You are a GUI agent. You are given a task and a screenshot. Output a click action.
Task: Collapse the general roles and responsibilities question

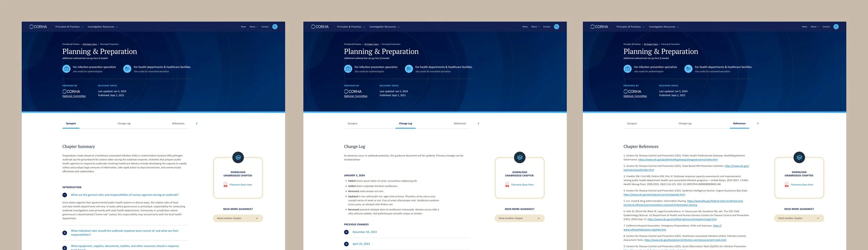click(65, 195)
